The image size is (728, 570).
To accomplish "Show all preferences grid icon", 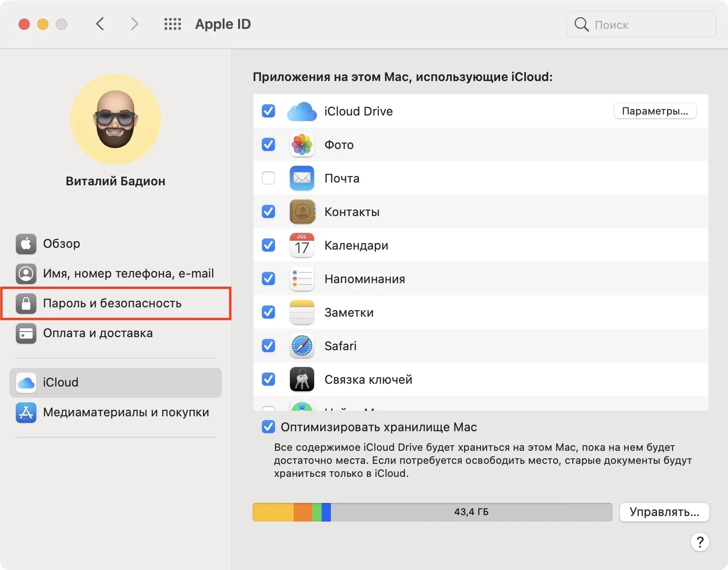I will tap(172, 24).
